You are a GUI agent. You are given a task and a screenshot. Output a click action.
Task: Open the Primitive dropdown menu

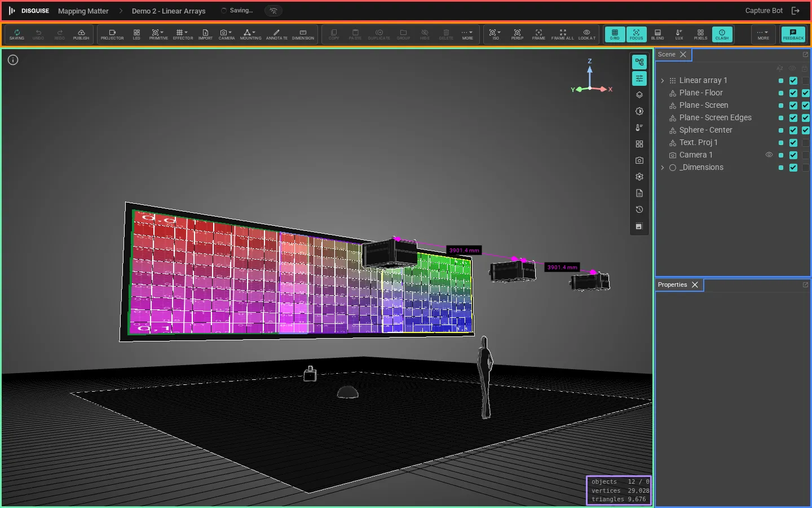click(x=158, y=34)
